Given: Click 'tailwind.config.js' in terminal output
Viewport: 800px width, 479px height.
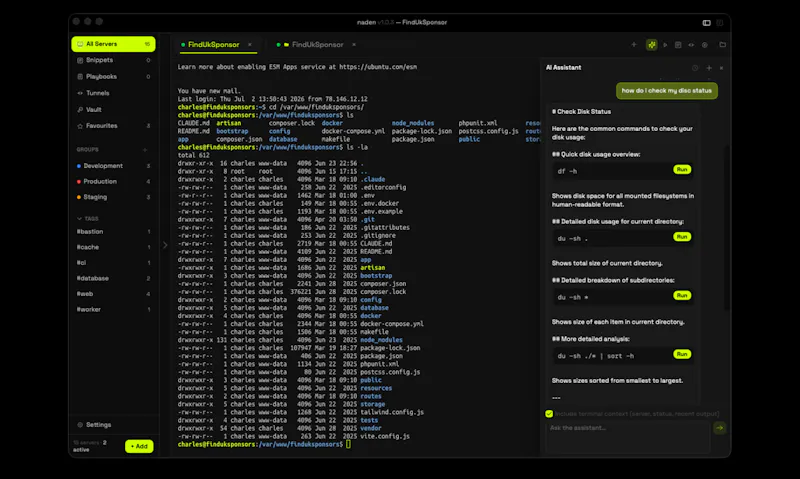Looking at the screenshot, I should point(392,412).
